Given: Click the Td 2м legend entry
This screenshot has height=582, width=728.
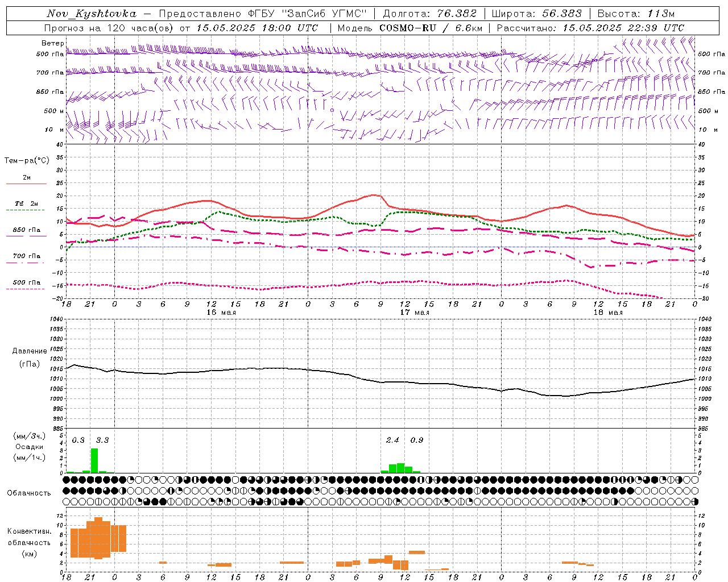Looking at the screenshot, I should click(x=26, y=203).
